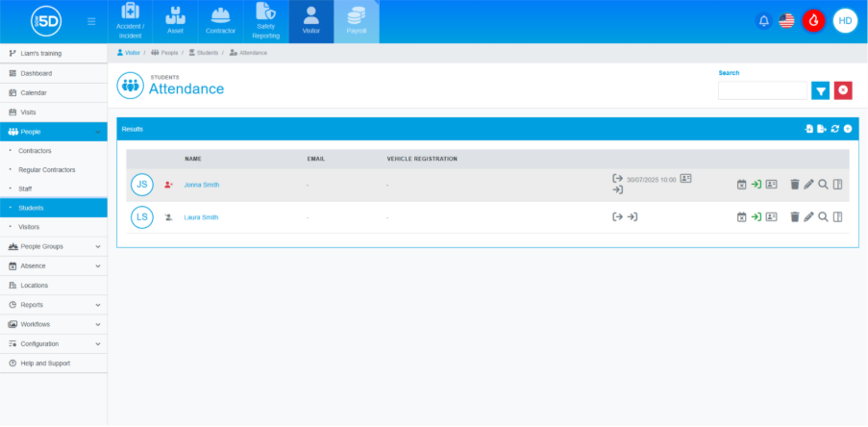
Task: Sign in Laura Smith with green arrow
Action: point(756,217)
